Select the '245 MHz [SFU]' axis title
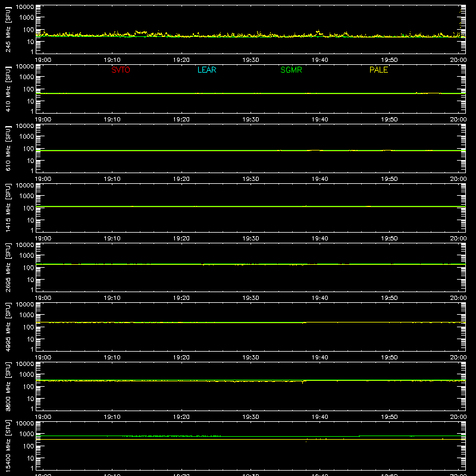Viewport: 476px width, 476px height. [x=8, y=29]
